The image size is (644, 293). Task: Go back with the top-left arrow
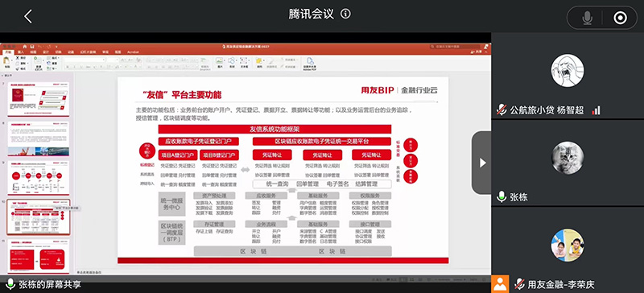click(28, 16)
